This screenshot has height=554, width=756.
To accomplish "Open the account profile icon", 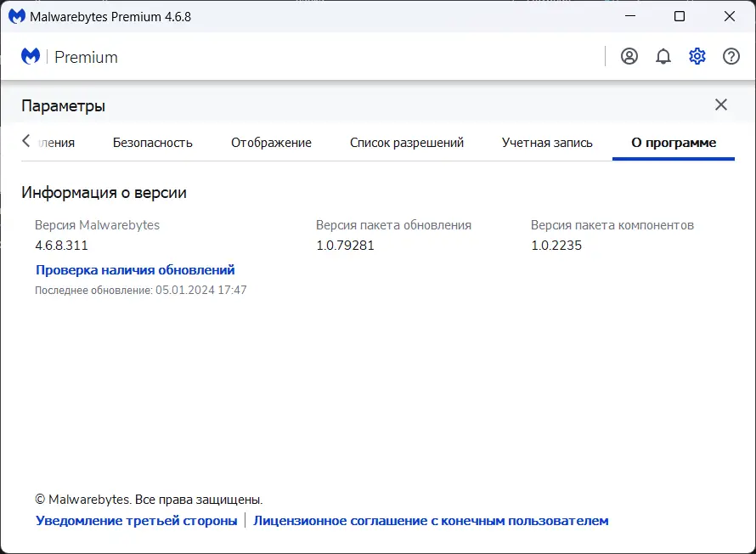I will pos(629,57).
